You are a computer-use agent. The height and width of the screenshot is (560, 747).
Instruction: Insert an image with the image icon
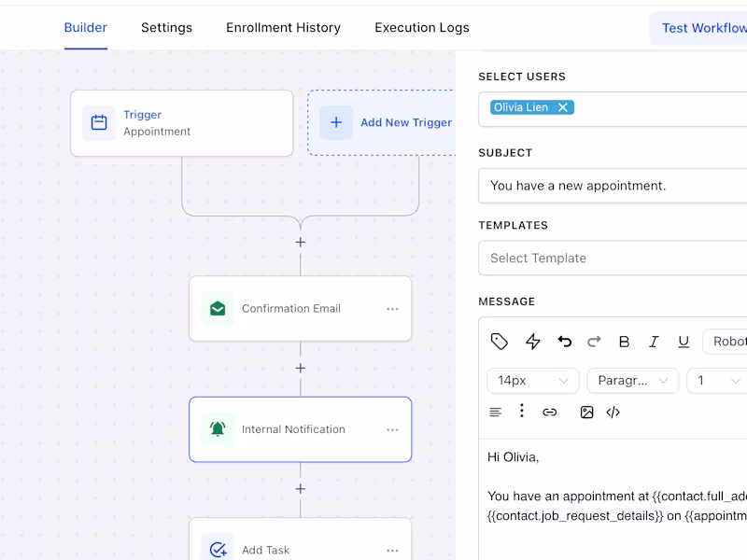click(x=587, y=413)
